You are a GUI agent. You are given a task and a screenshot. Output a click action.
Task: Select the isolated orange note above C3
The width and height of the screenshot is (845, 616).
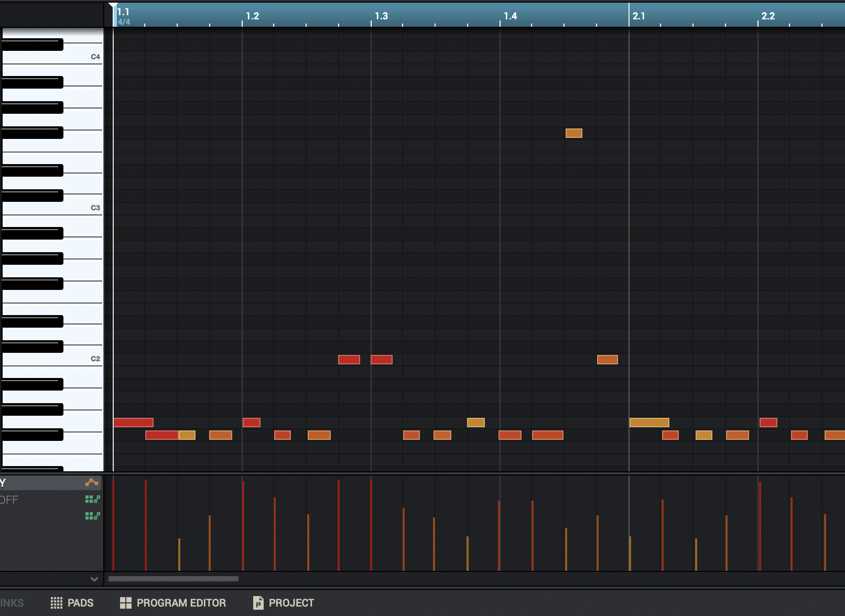[x=573, y=133]
